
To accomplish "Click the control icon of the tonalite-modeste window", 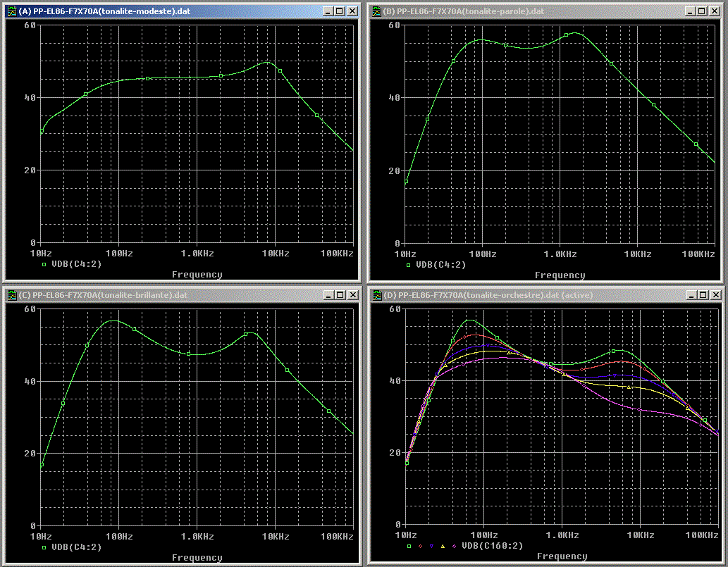I will pyautogui.click(x=11, y=11).
